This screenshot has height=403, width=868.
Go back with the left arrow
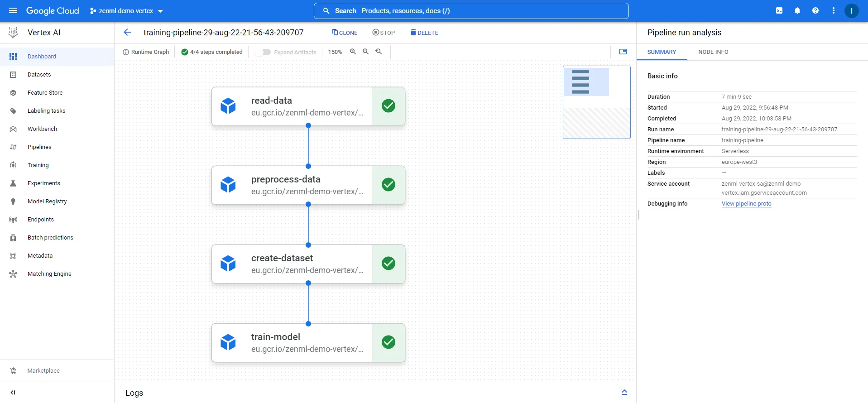[x=127, y=32]
